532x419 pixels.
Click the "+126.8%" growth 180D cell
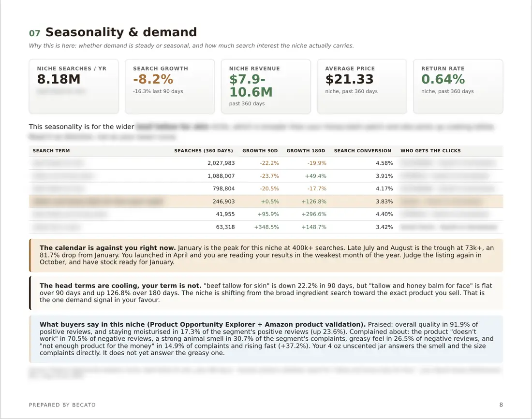[x=314, y=202]
